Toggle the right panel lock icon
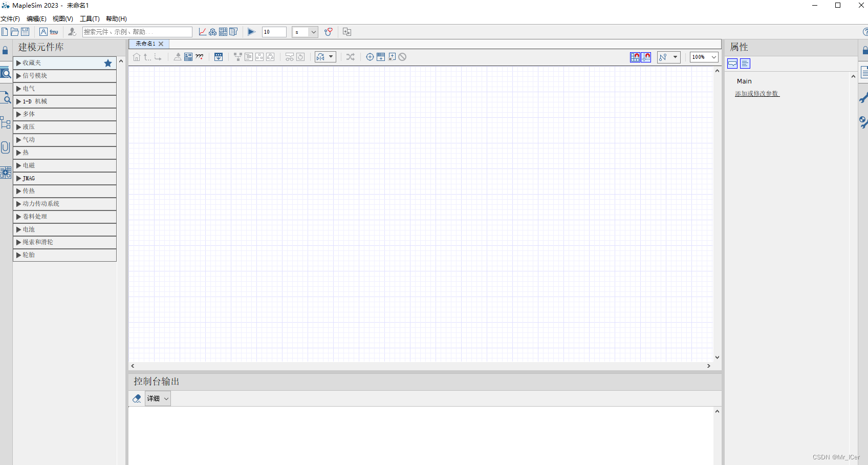Image resolution: width=868 pixels, height=465 pixels. [865, 50]
